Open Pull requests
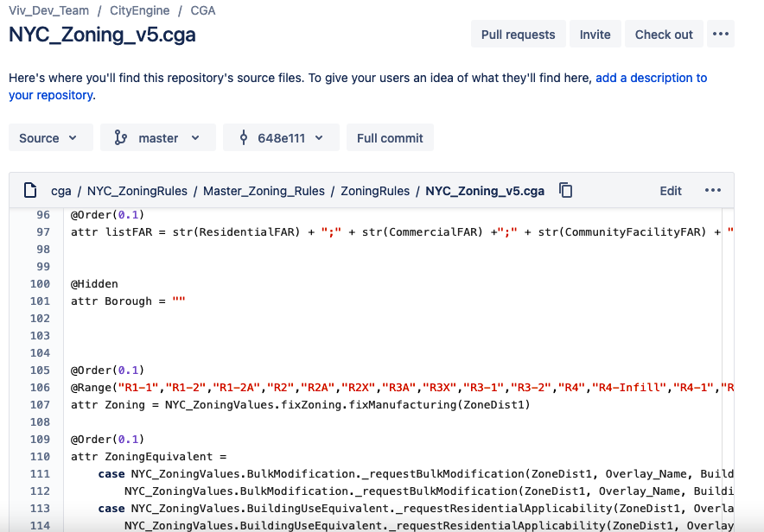This screenshot has height=532, width=764. tap(518, 34)
